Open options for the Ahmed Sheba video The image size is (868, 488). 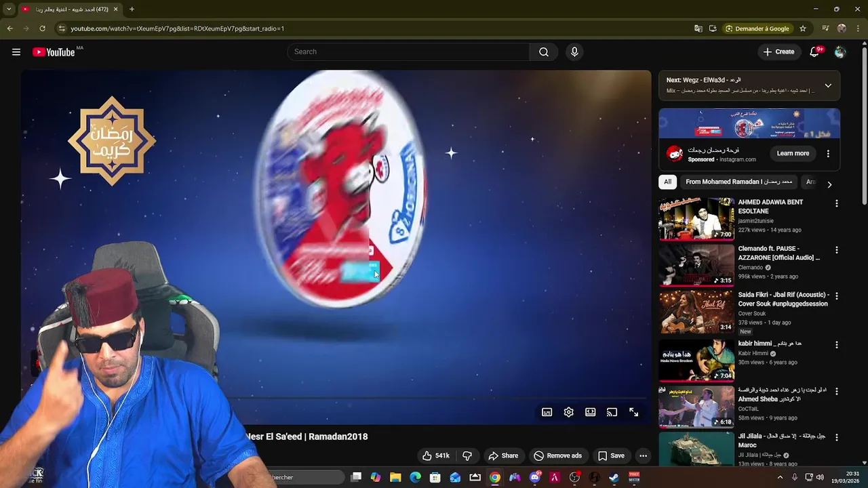[836, 391]
